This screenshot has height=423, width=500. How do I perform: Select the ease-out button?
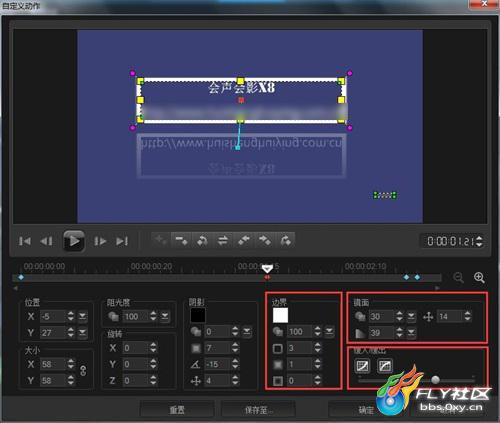(x=385, y=366)
